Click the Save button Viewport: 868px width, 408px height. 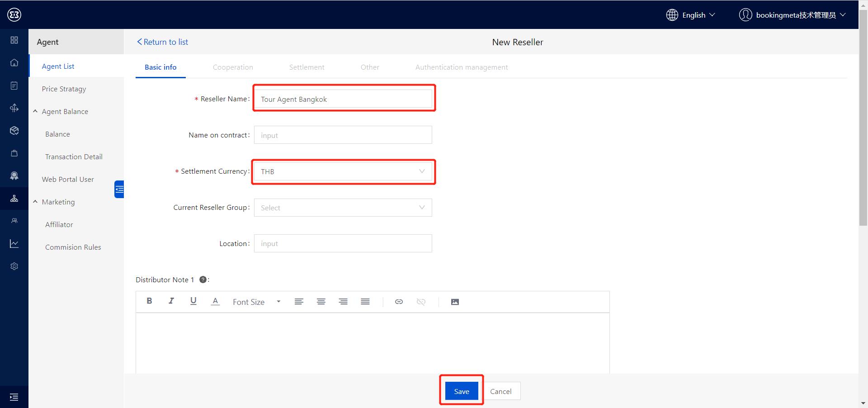tap(461, 391)
